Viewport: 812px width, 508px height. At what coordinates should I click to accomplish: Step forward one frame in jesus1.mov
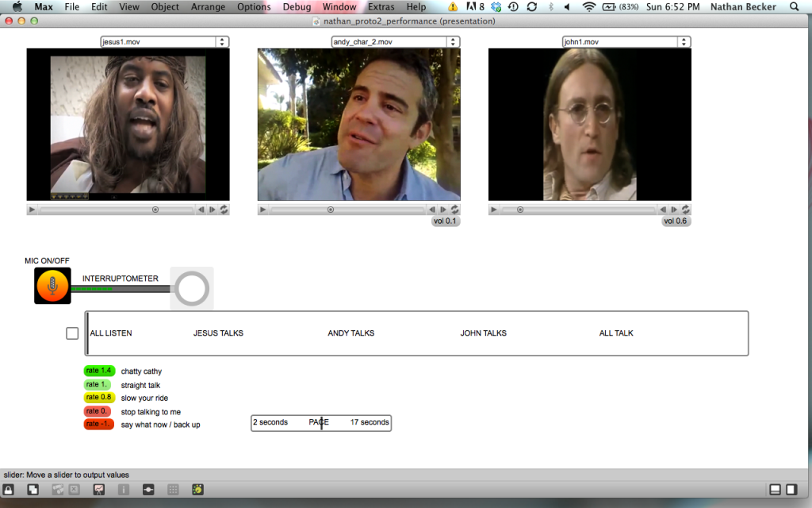[213, 210]
